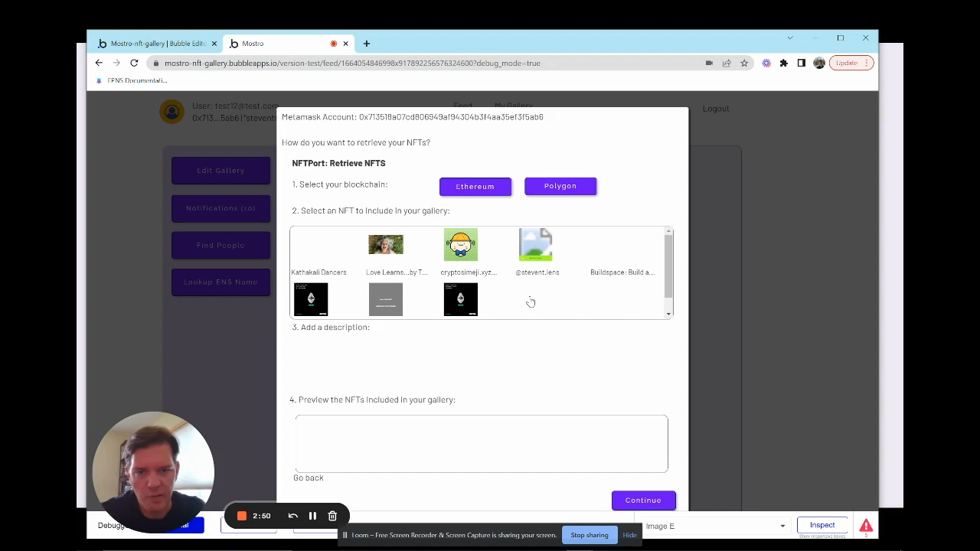Image resolution: width=980 pixels, height=551 pixels.
Task: Open Notifications sidebar button
Action: click(220, 208)
